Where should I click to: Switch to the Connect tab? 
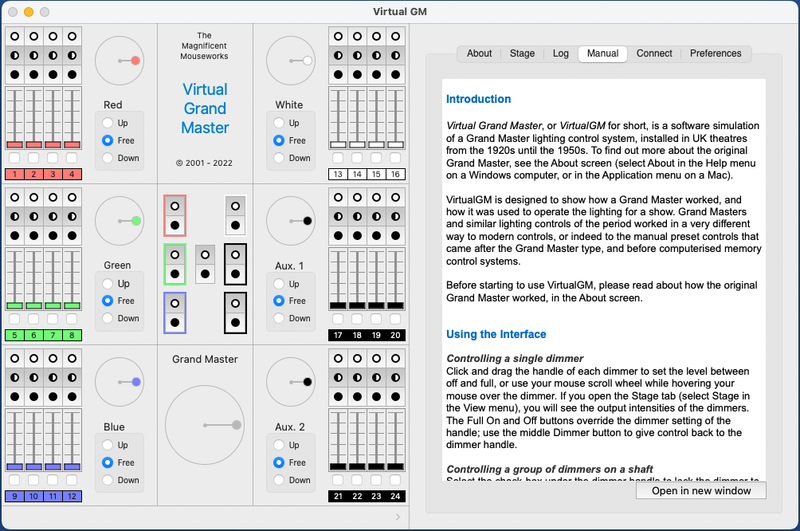(x=654, y=53)
